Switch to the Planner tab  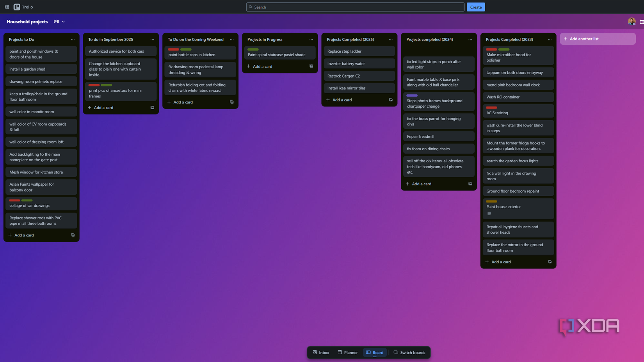(x=347, y=353)
